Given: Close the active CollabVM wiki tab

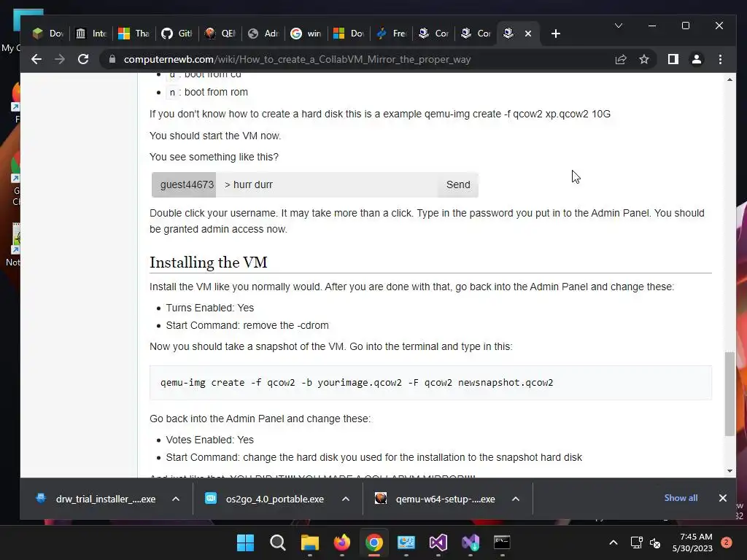Looking at the screenshot, I should point(528,34).
